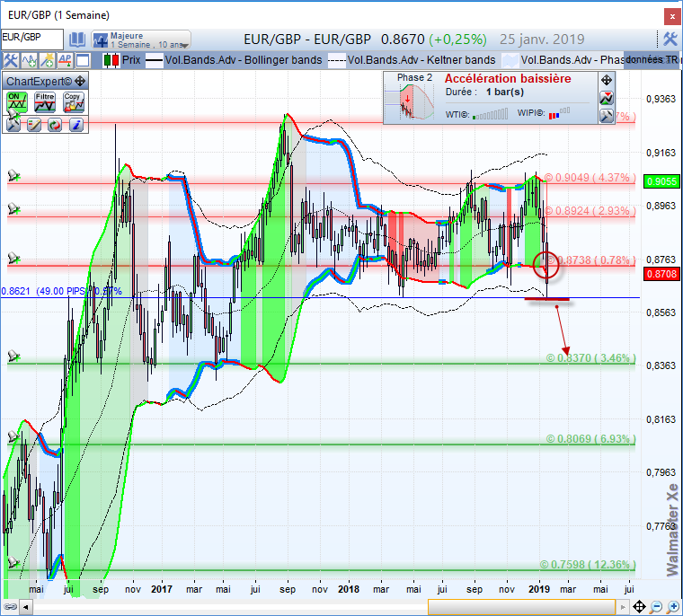The image size is (683, 616).
Task: Click Vol.Bands.Adv - Keltner bands label
Action: 421,60
